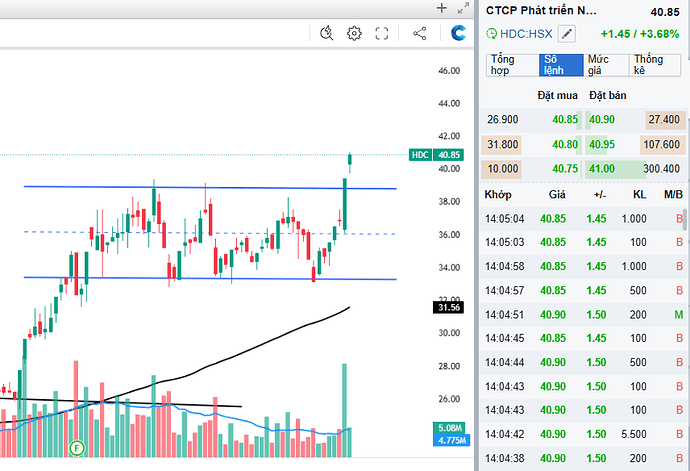Share the chart via share icon
Image resolution: width=690 pixels, height=471 pixels.
[x=420, y=33]
